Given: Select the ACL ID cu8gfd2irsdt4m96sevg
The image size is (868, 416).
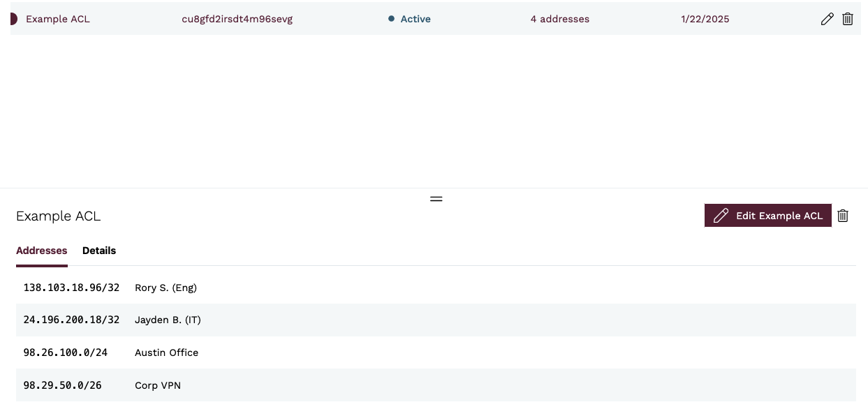Looking at the screenshot, I should 237,20.
